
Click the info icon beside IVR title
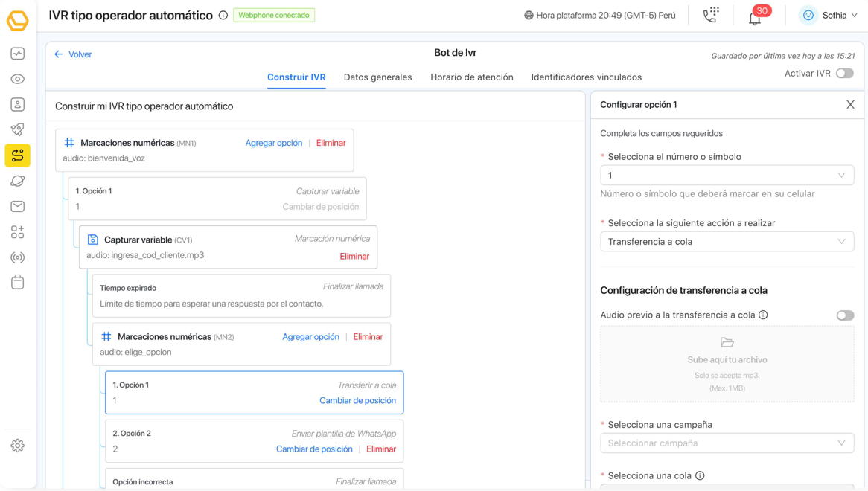click(223, 15)
